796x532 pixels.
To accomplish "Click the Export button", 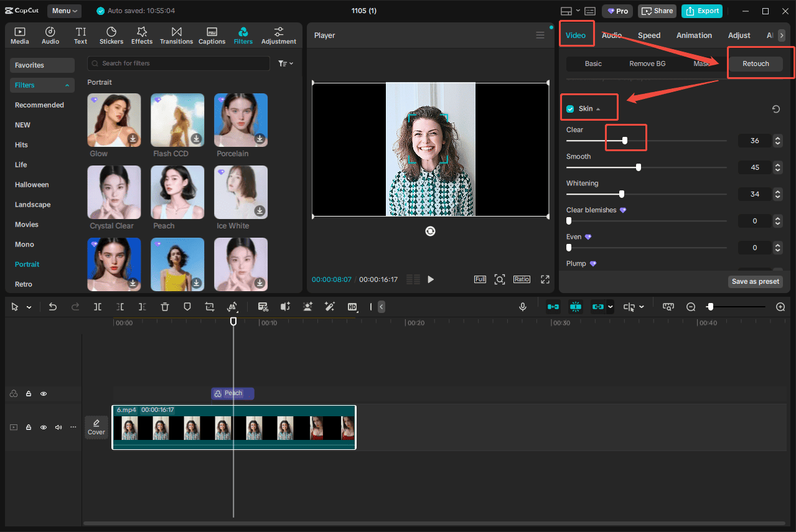I will pyautogui.click(x=701, y=11).
